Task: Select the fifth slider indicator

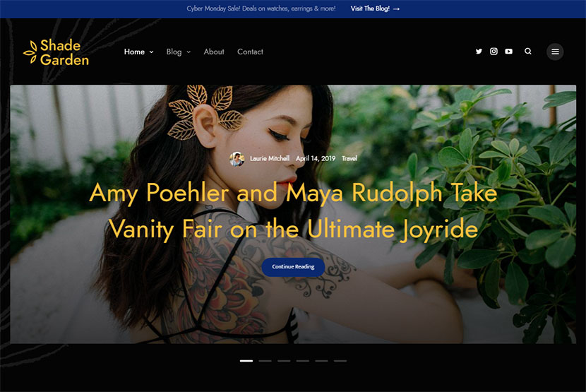Action: [321, 361]
